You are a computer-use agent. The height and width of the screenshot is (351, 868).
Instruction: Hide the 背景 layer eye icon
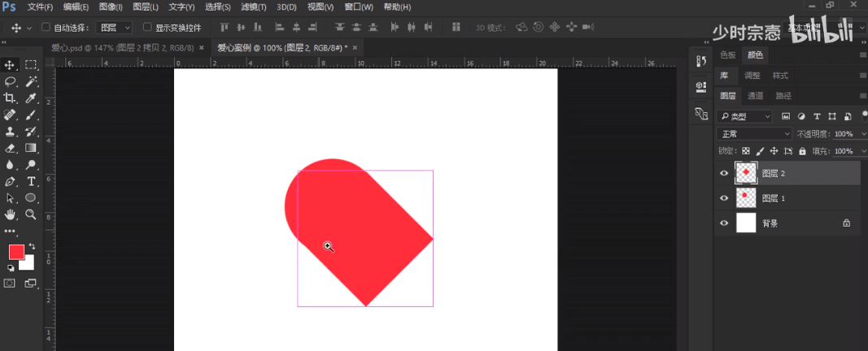[x=724, y=223]
